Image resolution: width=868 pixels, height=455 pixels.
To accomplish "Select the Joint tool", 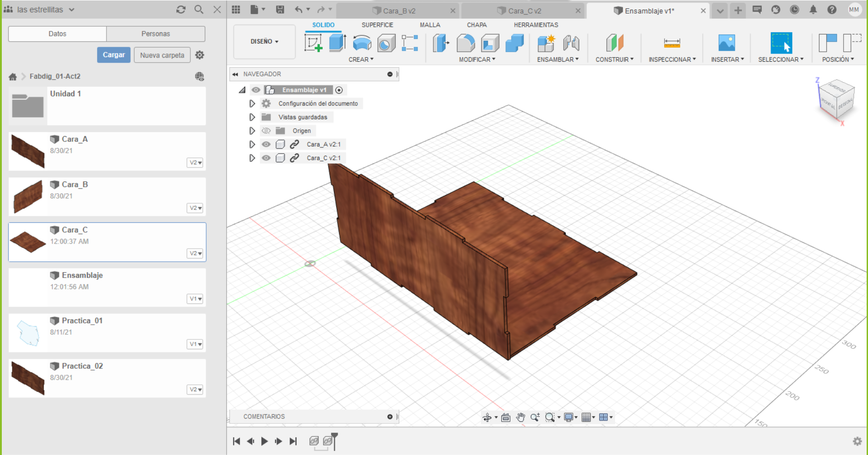I will point(571,43).
